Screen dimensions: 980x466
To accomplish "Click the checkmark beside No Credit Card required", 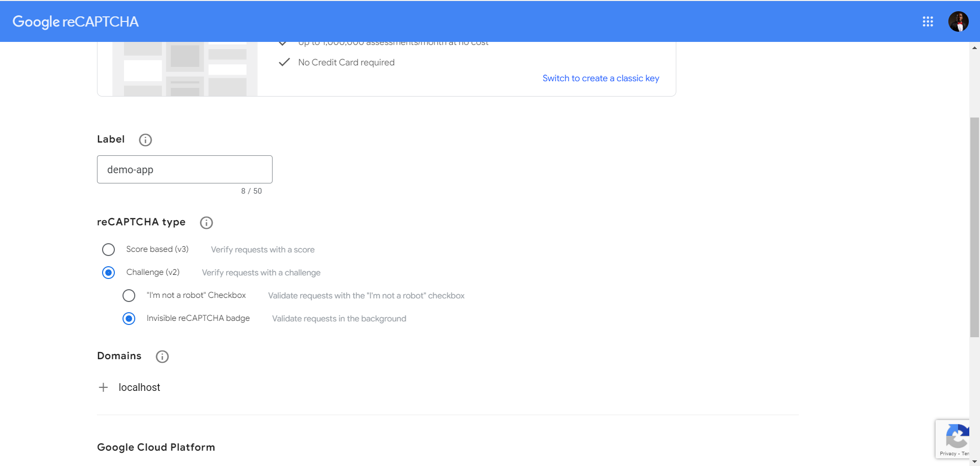I will click(284, 62).
